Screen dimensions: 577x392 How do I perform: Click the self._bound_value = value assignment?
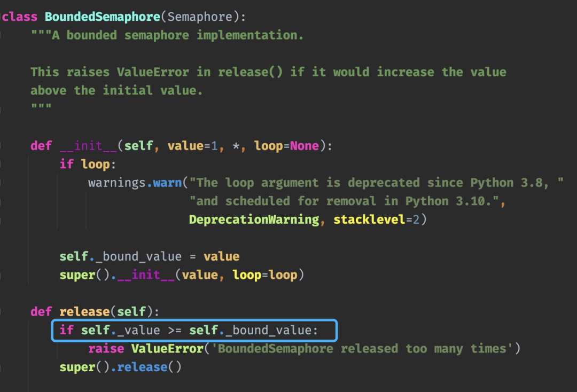pyautogui.click(x=149, y=256)
